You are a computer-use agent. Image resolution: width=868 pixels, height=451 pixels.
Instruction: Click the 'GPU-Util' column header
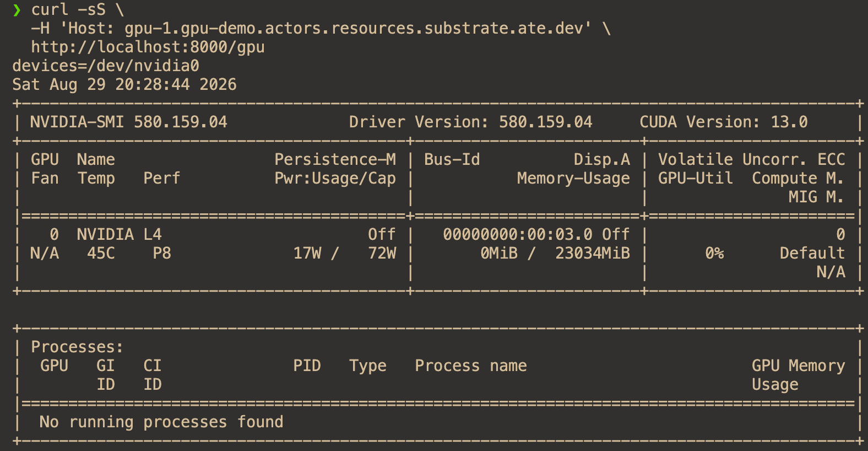[695, 179]
